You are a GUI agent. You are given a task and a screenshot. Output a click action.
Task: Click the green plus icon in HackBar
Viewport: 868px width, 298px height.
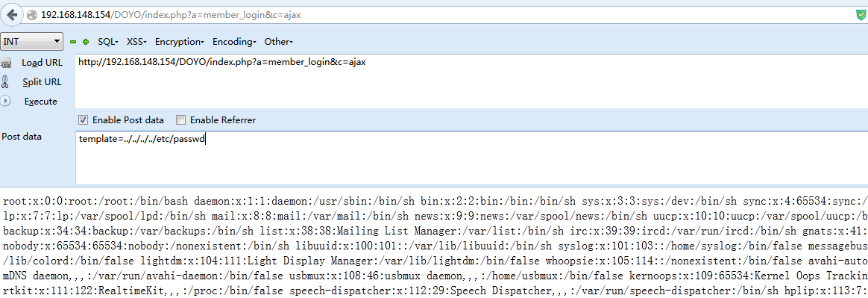(x=85, y=42)
